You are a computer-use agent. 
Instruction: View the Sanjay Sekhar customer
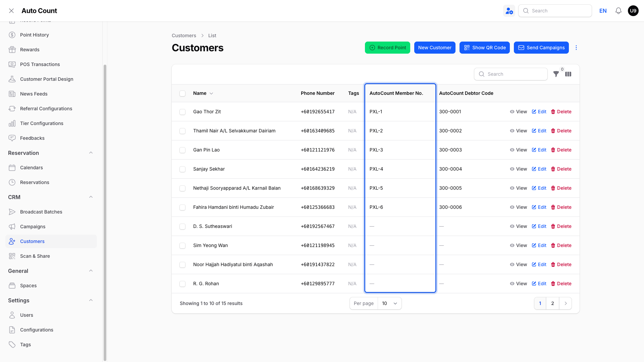(x=519, y=169)
